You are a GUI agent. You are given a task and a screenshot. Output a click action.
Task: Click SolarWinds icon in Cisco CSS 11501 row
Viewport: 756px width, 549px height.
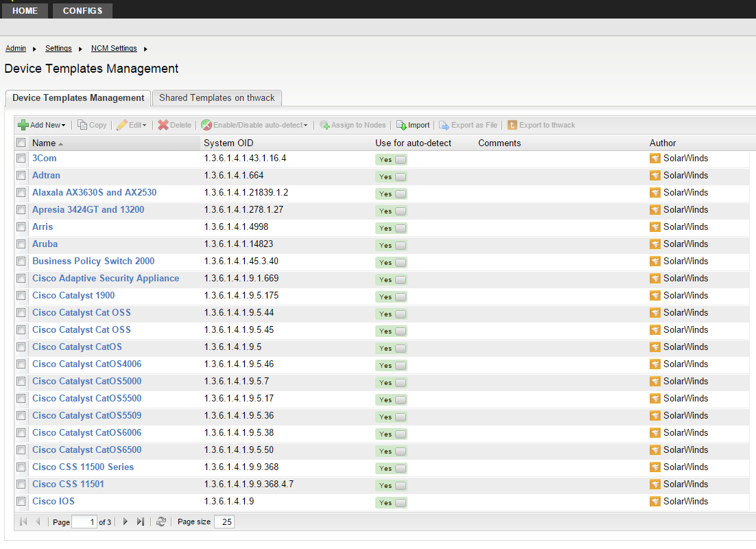click(x=654, y=484)
